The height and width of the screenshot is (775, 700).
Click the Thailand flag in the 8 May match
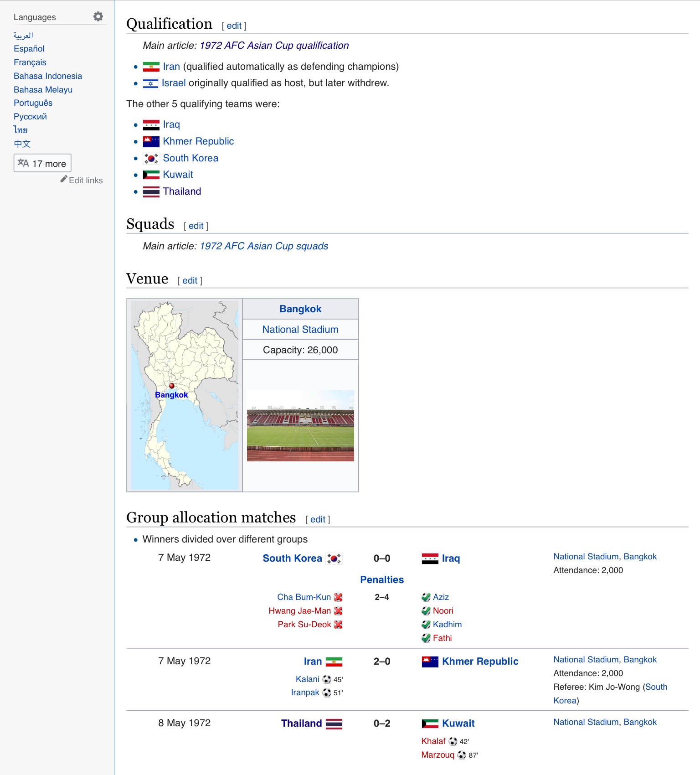coord(334,724)
